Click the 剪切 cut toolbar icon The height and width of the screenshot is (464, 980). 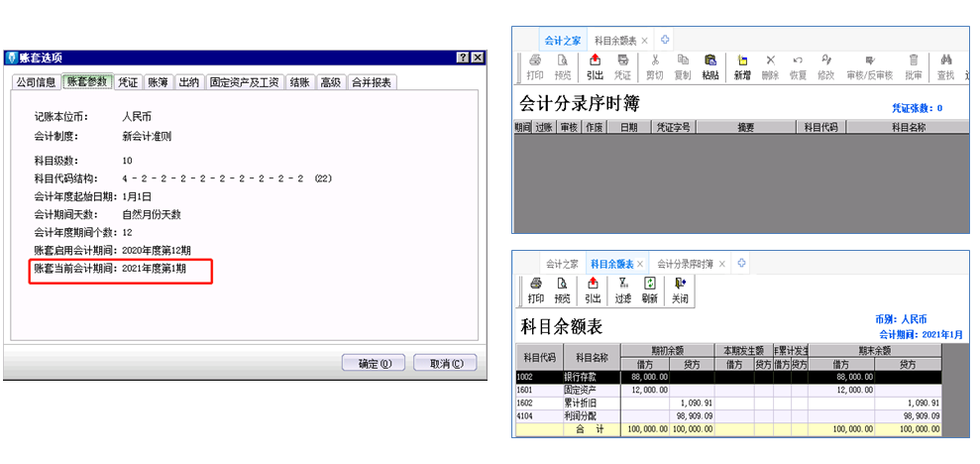click(x=655, y=61)
